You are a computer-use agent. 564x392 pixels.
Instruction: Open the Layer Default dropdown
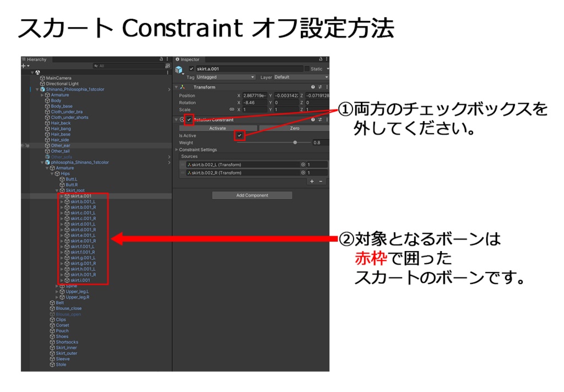tap(301, 77)
